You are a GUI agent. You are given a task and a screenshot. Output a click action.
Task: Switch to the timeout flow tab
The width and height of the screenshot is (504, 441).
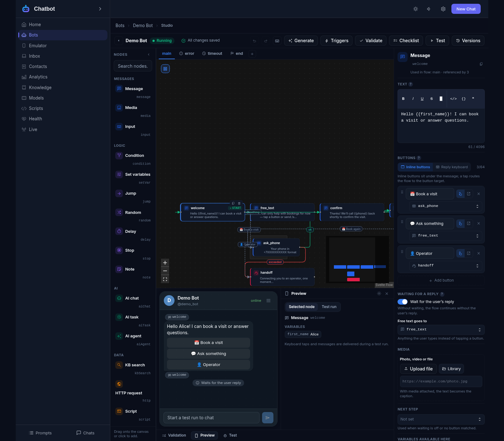click(x=212, y=54)
